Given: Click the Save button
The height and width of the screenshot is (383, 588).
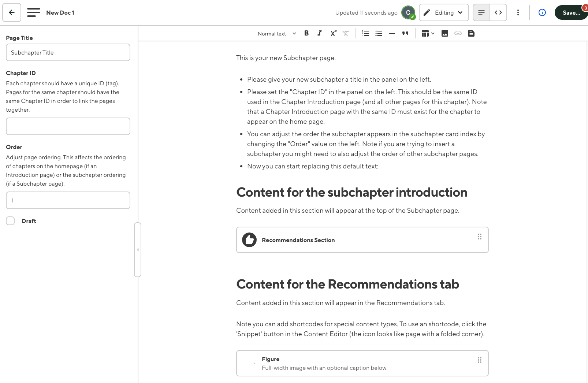Looking at the screenshot, I should (571, 12).
